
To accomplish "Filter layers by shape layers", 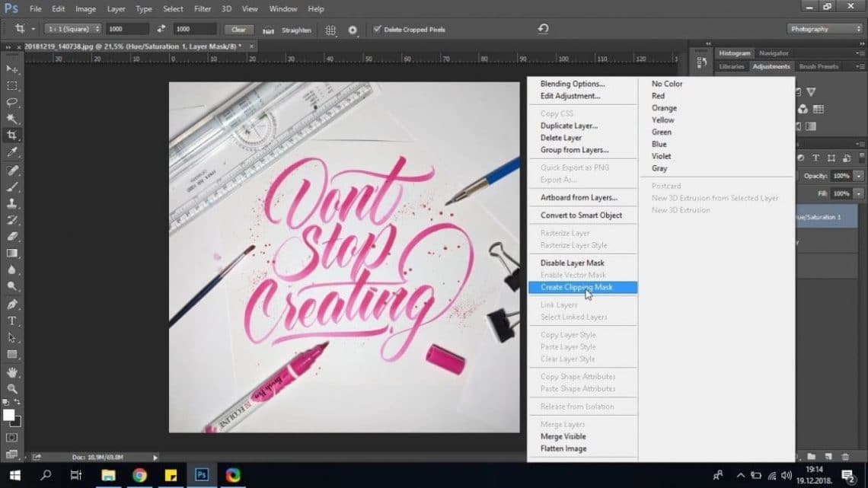I will click(x=831, y=158).
